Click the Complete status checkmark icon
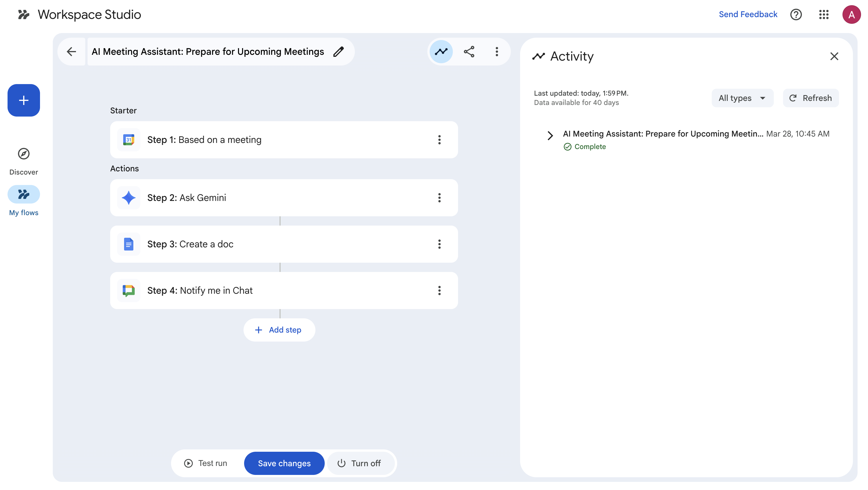Screen dimensions: 868x490 568,147
